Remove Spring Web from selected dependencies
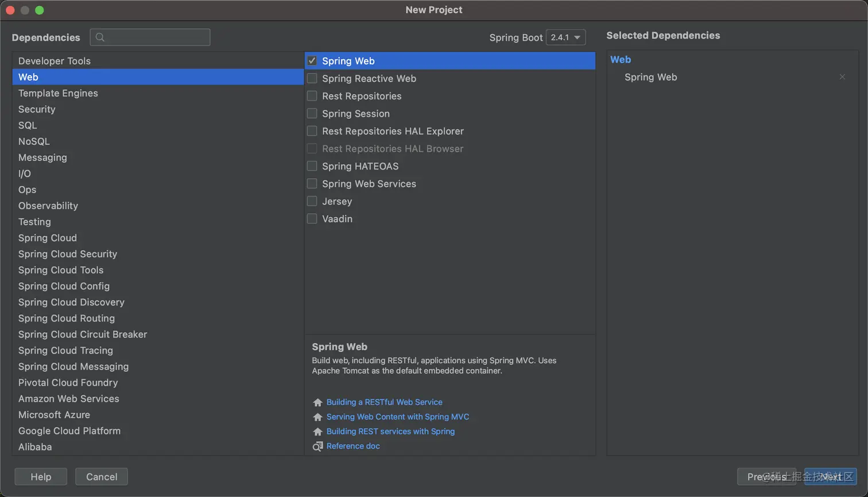This screenshot has height=497, width=868. [842, 77]
